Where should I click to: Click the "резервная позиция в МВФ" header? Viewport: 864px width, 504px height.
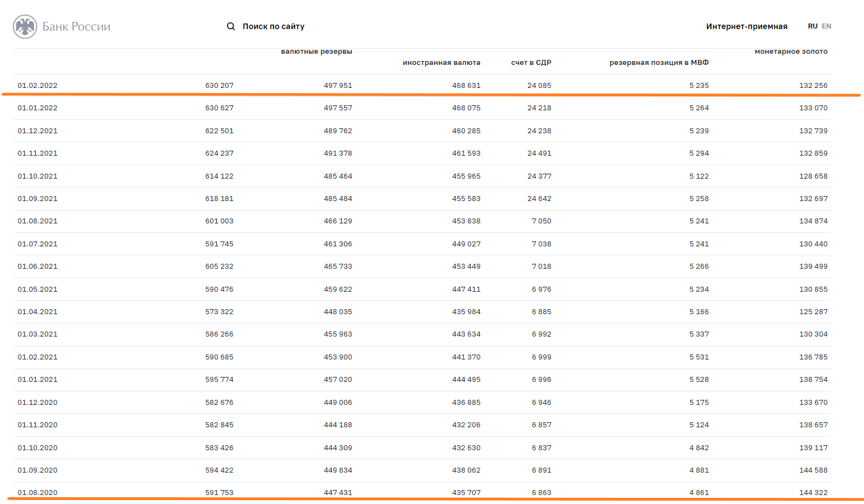click(659, 63)
